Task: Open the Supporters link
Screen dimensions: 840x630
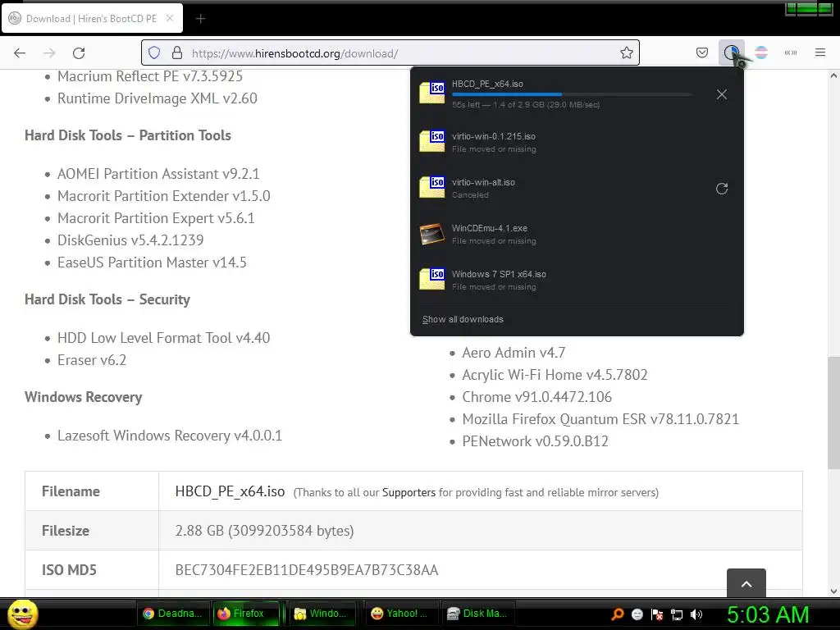Action: [x=409, y=492]
